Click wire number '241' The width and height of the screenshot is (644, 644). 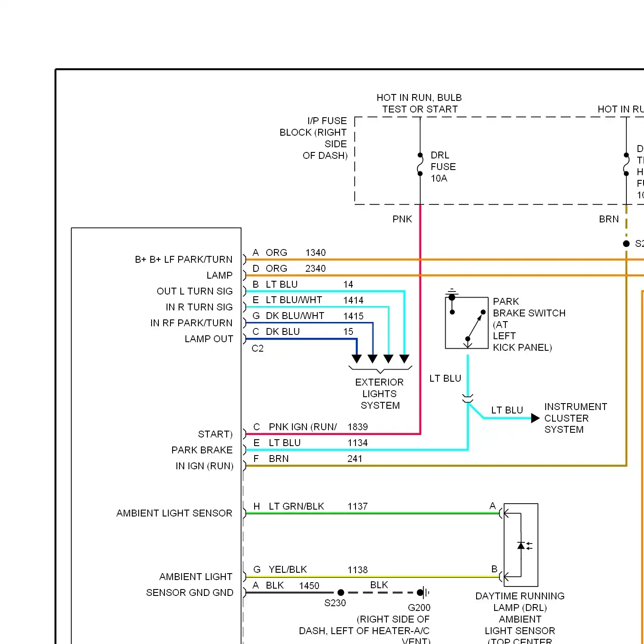[355, 459]
